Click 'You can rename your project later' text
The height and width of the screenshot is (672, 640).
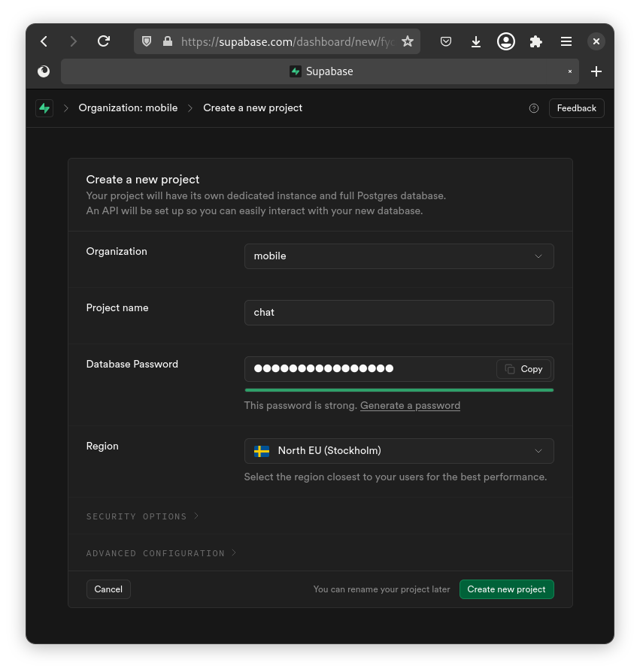click(381, 589)
